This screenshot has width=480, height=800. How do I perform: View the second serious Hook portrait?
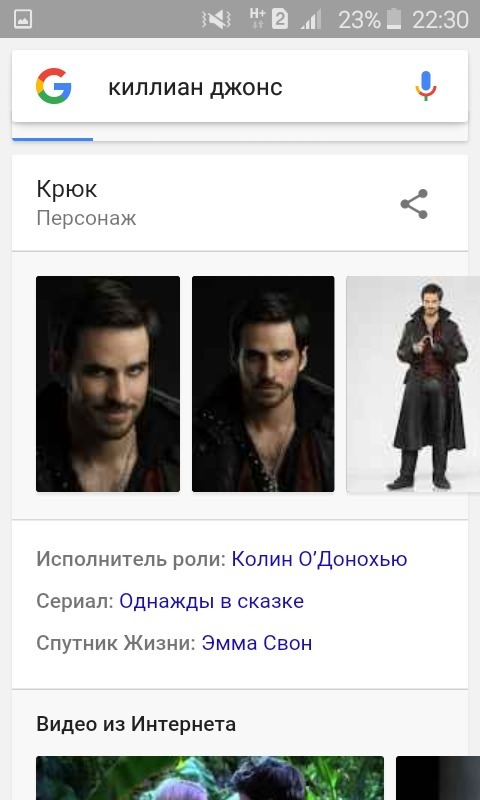point(263,384)
